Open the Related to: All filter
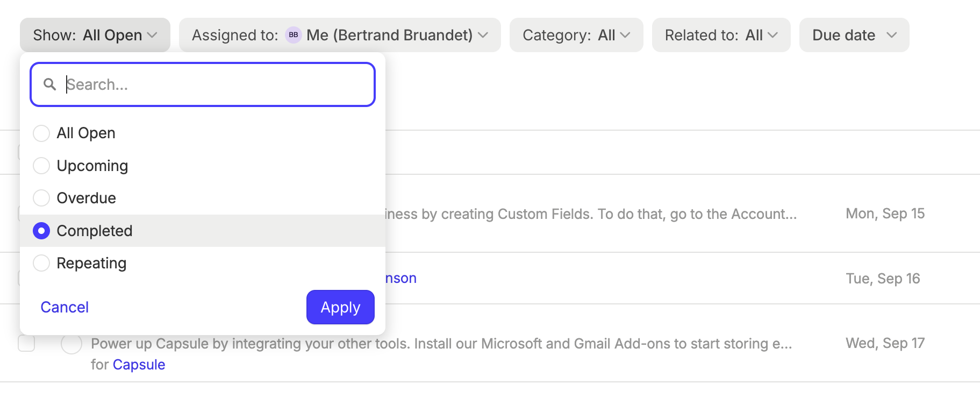This screenshot has height=398, width=980. pos(720,35)
